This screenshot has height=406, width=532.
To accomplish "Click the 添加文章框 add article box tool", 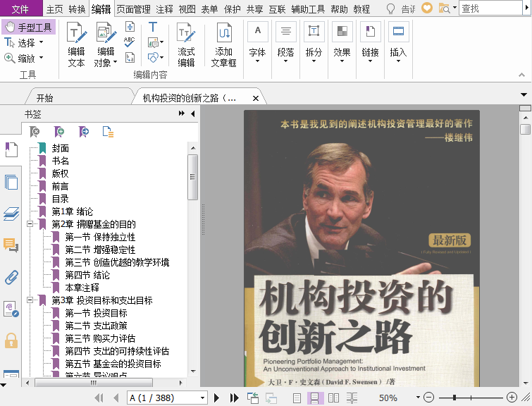I will click(x=224, y=44).
